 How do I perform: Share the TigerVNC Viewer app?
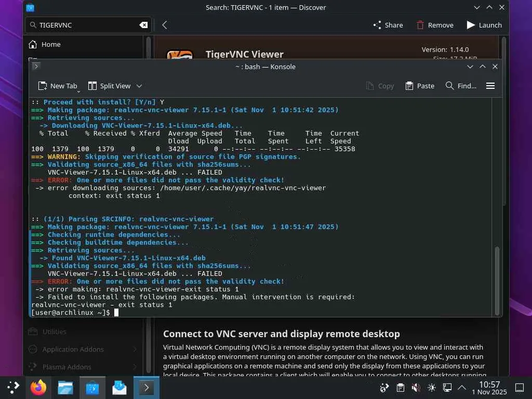[388, 25]
